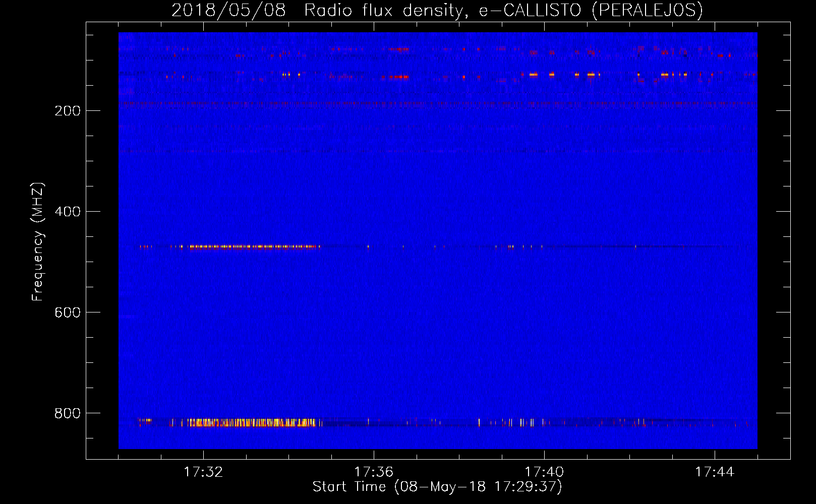816x504 pixels.
Task: Click the 400 frequency tick label
Action: click(x=68, y=212)
